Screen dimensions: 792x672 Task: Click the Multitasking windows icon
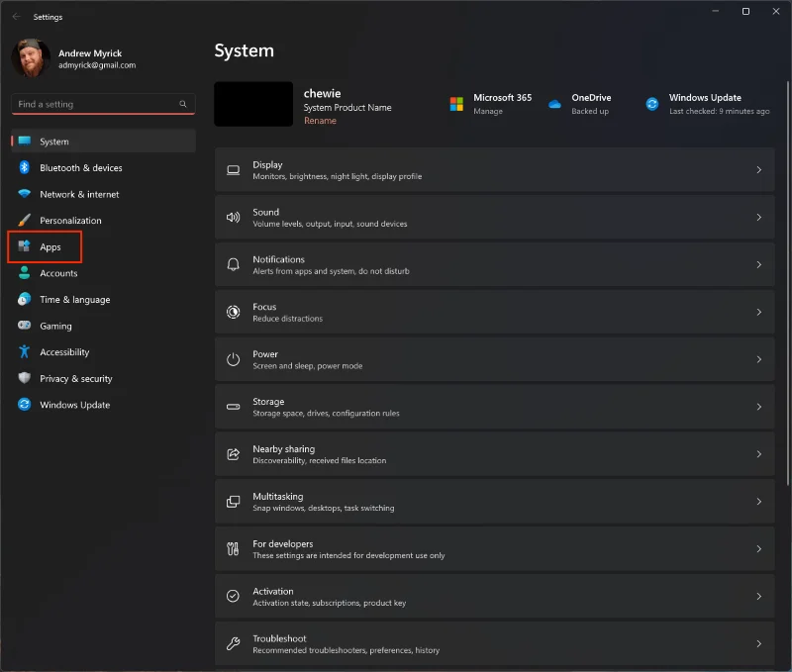233,502
